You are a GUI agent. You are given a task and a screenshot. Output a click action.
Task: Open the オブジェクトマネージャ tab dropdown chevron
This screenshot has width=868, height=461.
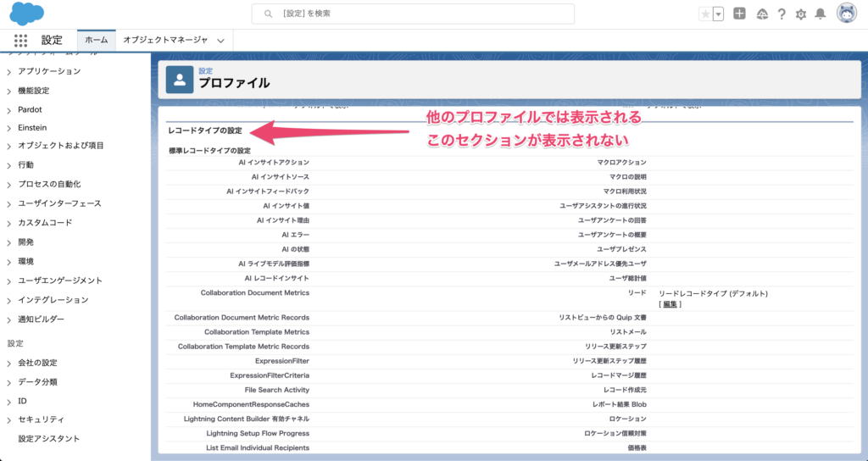[x=221, y=41]
